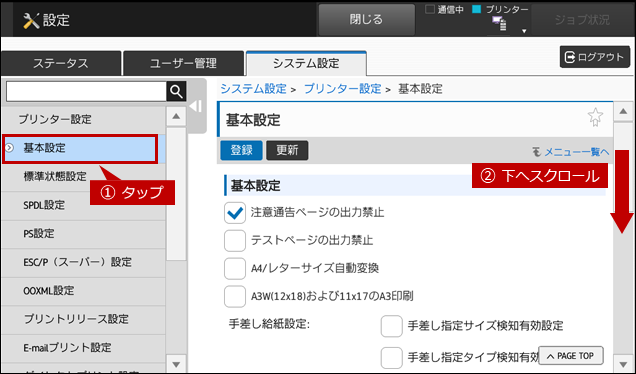The width and height of the screenshot is (636, 374).
Task: Switch to ステータス tab
Action: [61, 63]
